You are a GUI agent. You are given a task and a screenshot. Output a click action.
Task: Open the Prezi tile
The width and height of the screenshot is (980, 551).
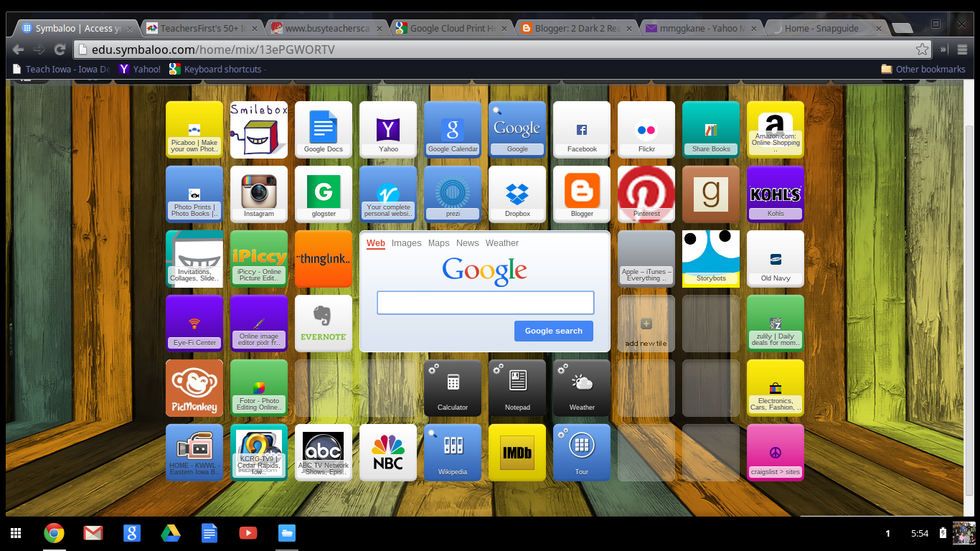click(x=452, y=194)
